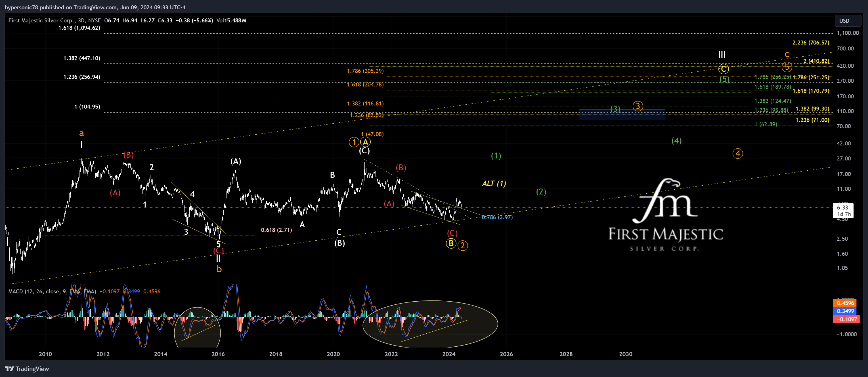Image resolution: width=868 pixels, height=377 pixels.
Task: Click the yellow ALT (1) text label
Action: tap(494, 183)
